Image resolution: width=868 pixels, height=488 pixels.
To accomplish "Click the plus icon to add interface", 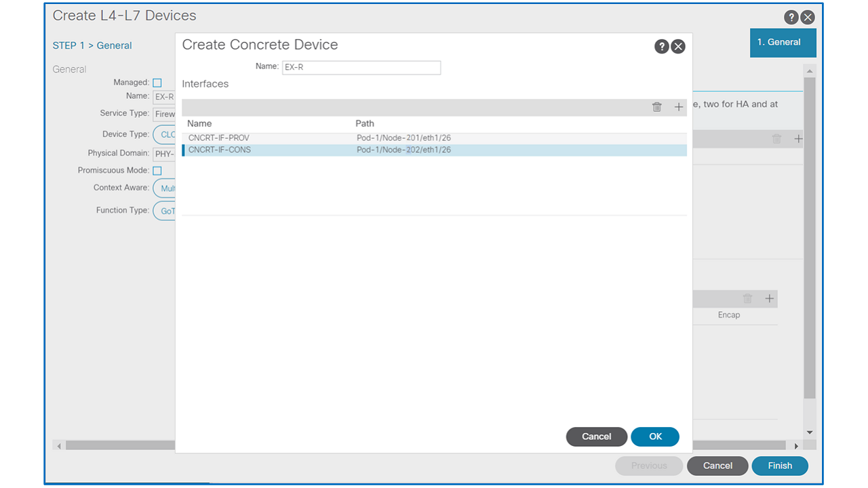I will click(678, 107).
